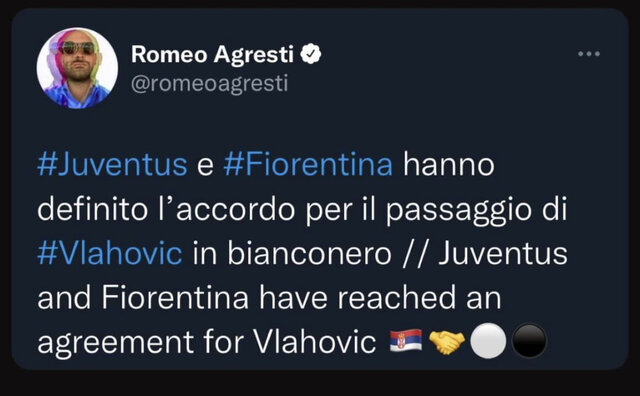Viewport: 640px width, 396px height.
Task: Click 'agreement for Vlahovic' text
Action: click(x=207, y=342)
